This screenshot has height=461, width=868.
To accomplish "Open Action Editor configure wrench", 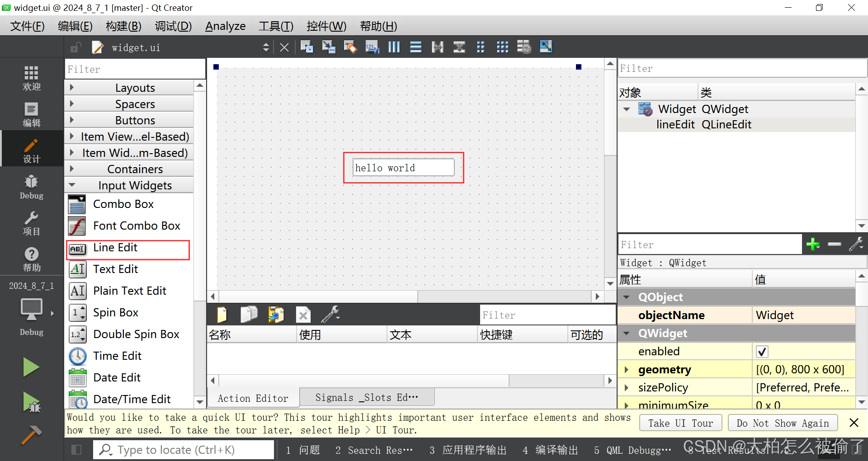I will 330,314.
